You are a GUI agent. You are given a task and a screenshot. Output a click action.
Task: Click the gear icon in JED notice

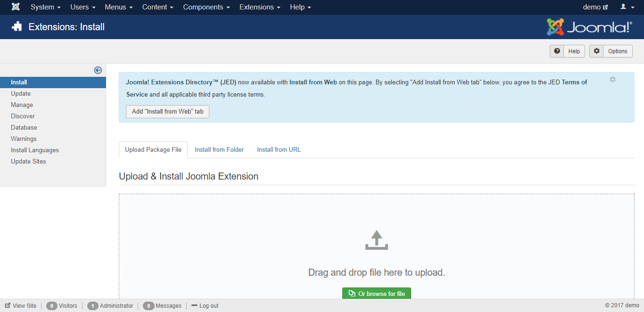click(612, 79)
